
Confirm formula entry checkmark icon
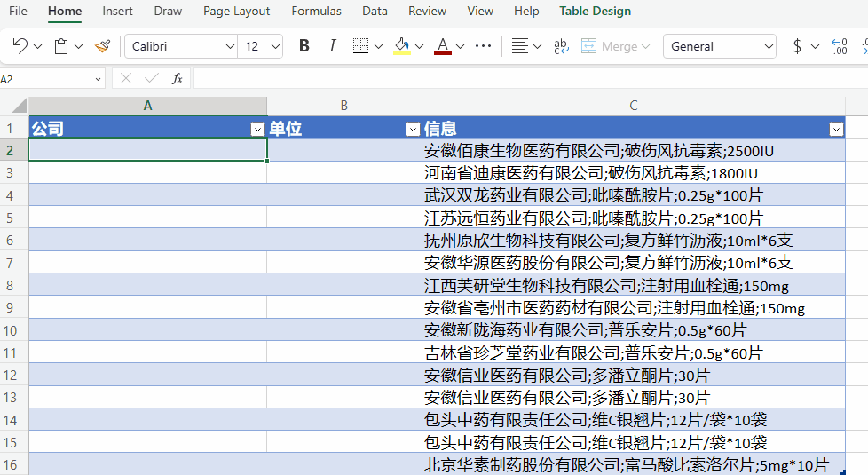[x=151, y=79]
